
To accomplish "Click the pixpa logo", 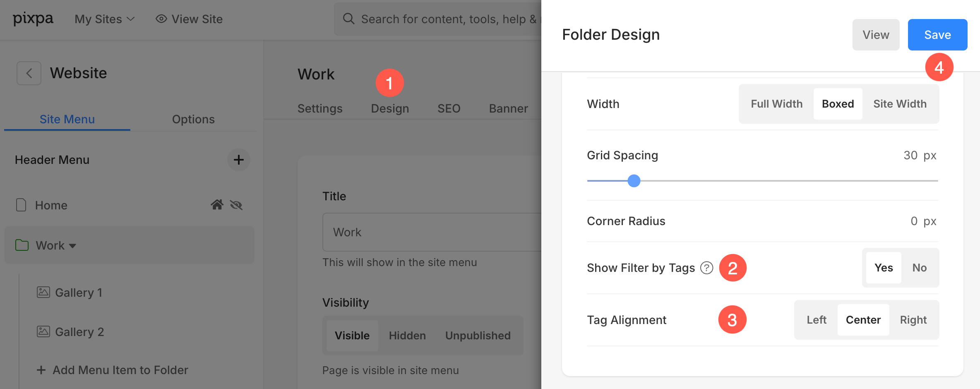I will (x=33, y=19).
